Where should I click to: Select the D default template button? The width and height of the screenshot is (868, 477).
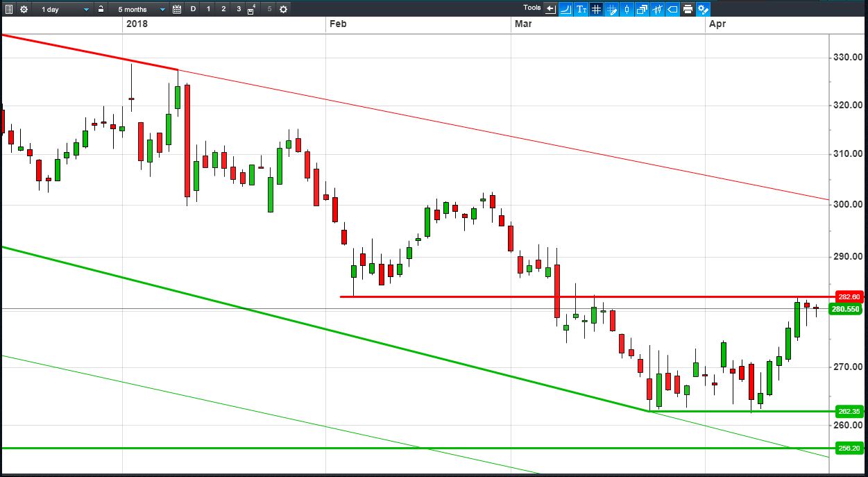point(193,9)
